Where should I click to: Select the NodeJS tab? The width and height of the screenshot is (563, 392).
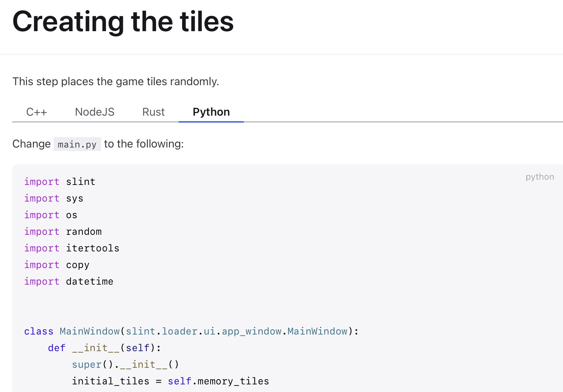tap(95, 112)
